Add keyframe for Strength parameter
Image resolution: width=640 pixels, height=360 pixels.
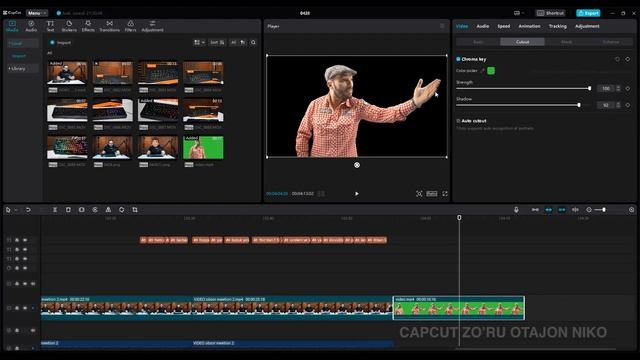[x=628, y=89]
